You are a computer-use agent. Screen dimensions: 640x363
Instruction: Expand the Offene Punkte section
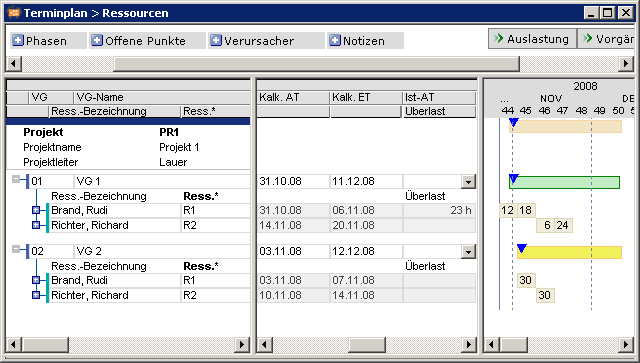[x=97, y=40]
